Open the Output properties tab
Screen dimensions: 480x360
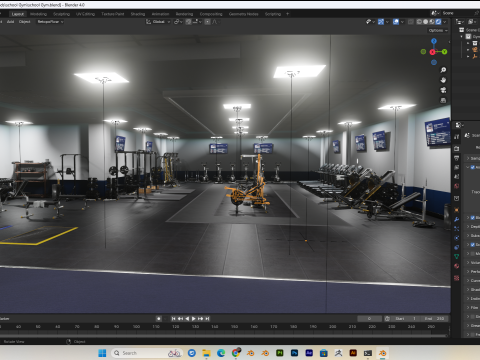click(457, 158)
